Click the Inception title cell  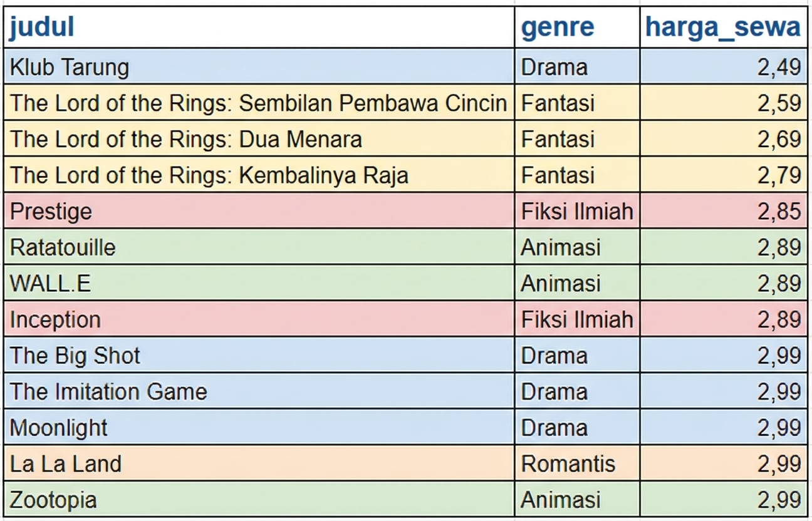click(55, 320)
